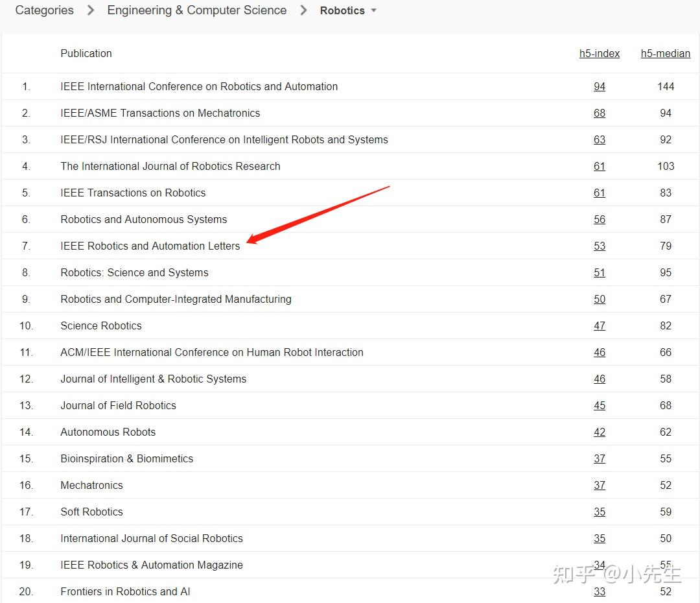Open h5-index 94 for ICRA
This screenshot has width=700, height=603.
tap(600, 87)
